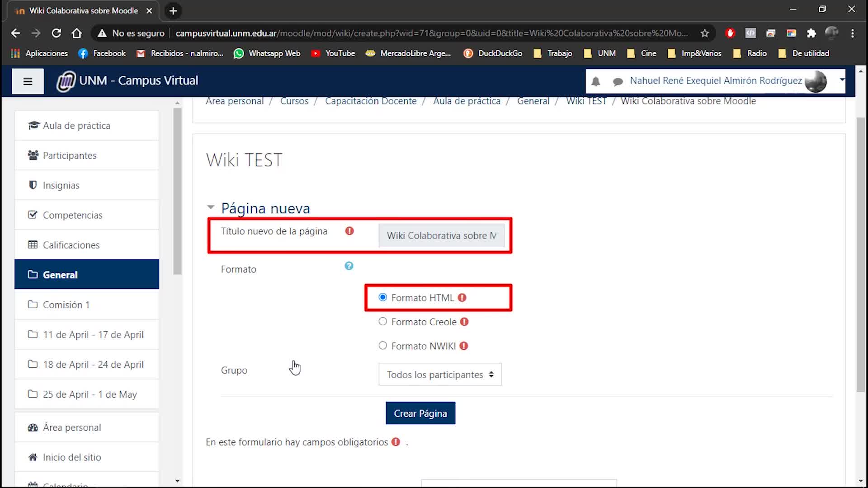Choose the Formato NWIKI radio button
868x488 pixels.
(x=383, y=346)
